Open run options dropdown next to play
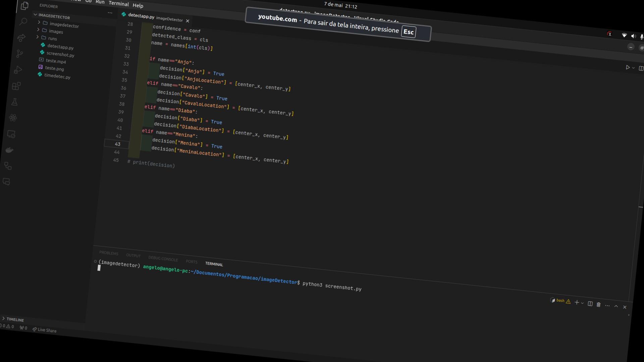Image resolution: width=644 pixels, height=362 pixels. tap(633, 68)
